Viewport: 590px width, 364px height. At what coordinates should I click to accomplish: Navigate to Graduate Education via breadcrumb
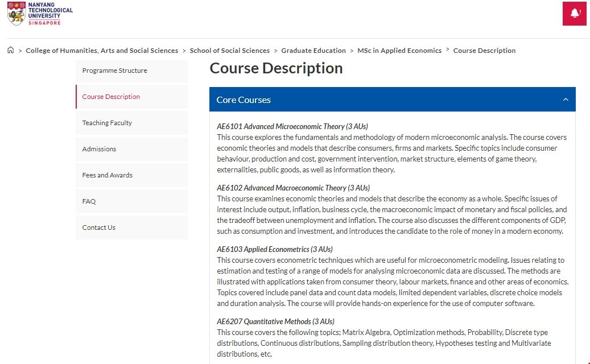(313, 50)
